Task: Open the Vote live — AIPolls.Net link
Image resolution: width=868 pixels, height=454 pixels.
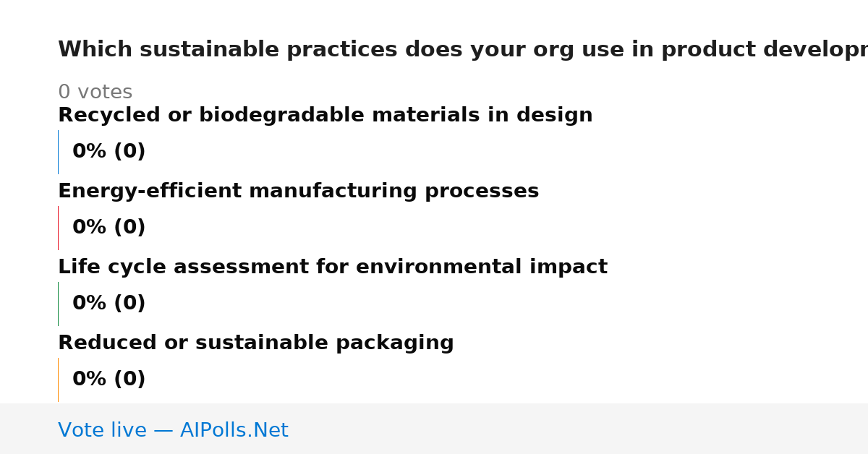Action: point(173,431)
